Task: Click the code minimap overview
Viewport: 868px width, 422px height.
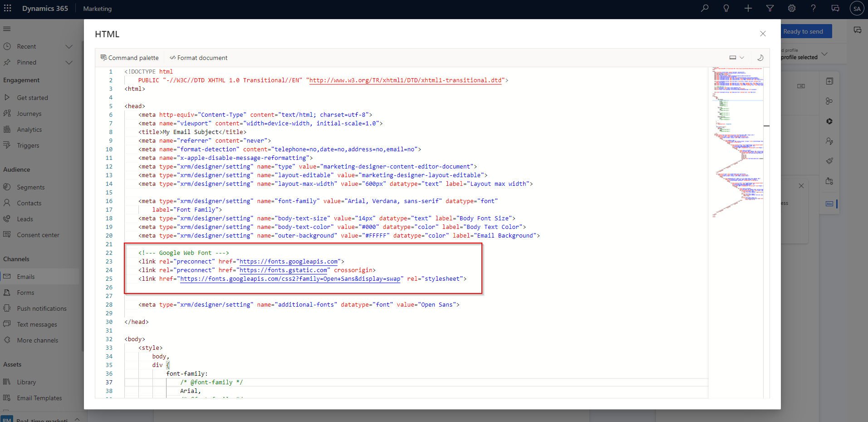Action: point(737,142)
